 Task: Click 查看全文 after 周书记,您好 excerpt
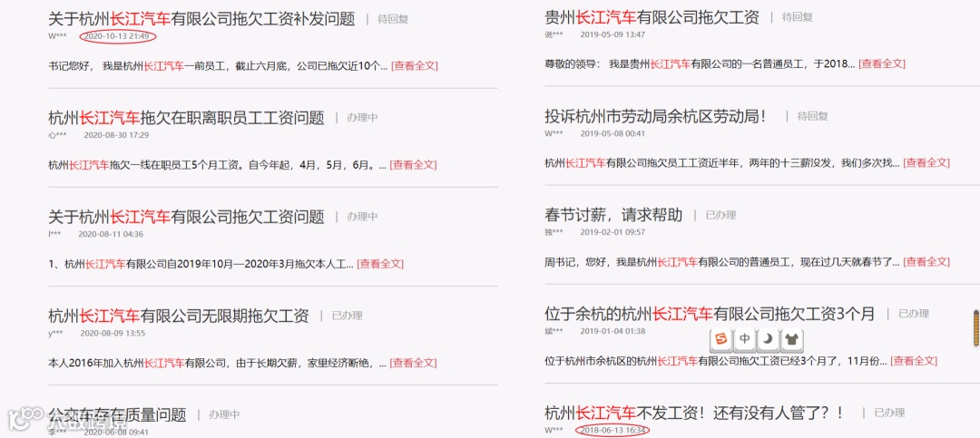(x=926, y=262)
